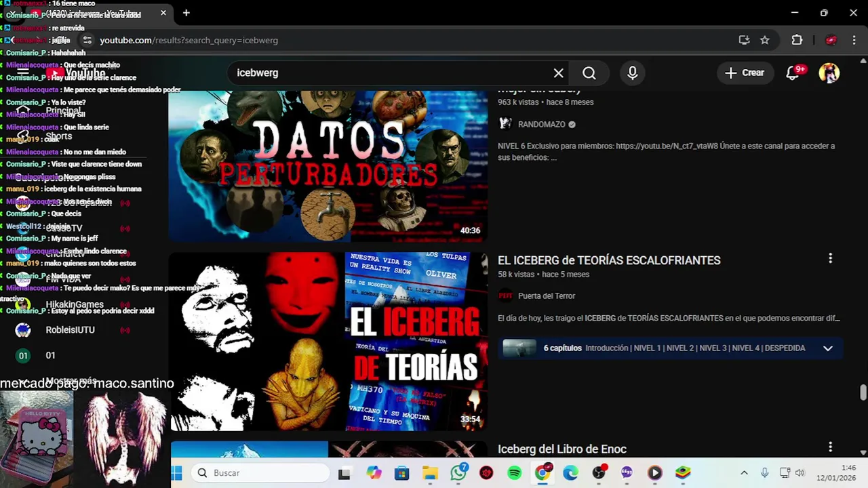
Task: Open WhatsApp from the taskbar
Action: (x=458, y=473)
